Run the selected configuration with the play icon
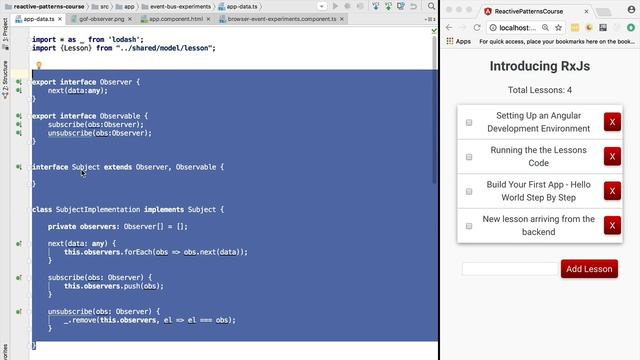The image size is (640, 360). pos(336,6)
